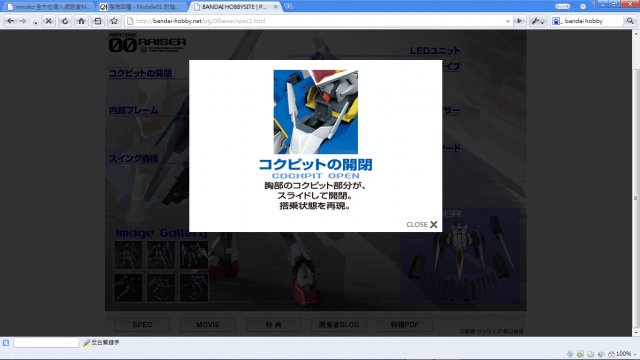Screen dimensions: 640x360
Task: Open the first thumbnail in the bottom gallery row
Action: [128, 288]
